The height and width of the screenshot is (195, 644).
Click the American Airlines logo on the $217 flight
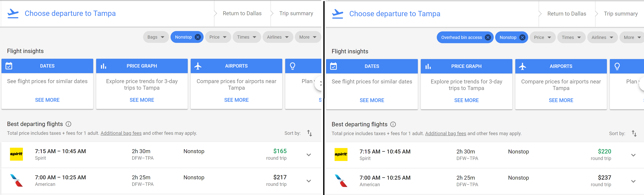coord(16,180)
